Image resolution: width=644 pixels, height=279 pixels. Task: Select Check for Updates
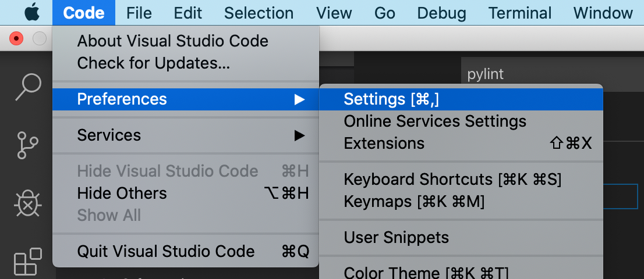pos(153,63)
